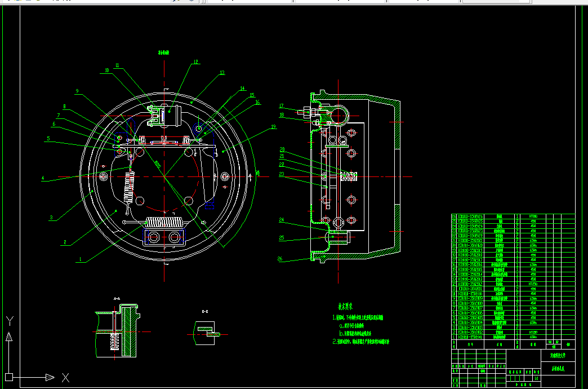Click callout 20 on section view

point(282,150)
